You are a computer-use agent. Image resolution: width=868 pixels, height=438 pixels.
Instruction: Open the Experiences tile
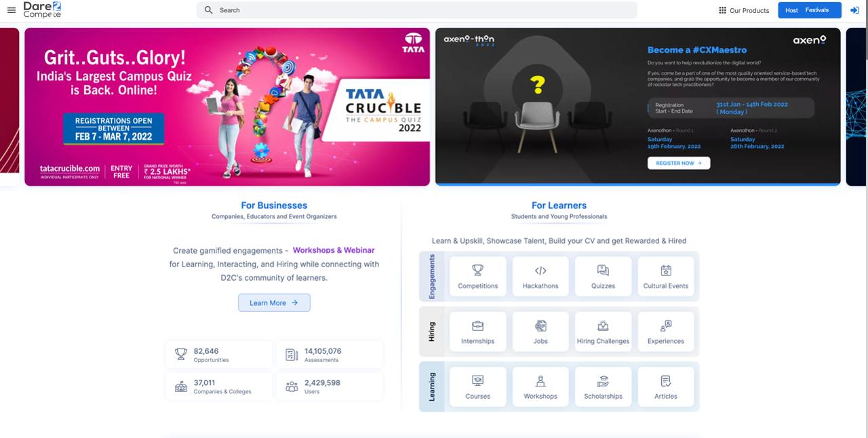(666, 332)
